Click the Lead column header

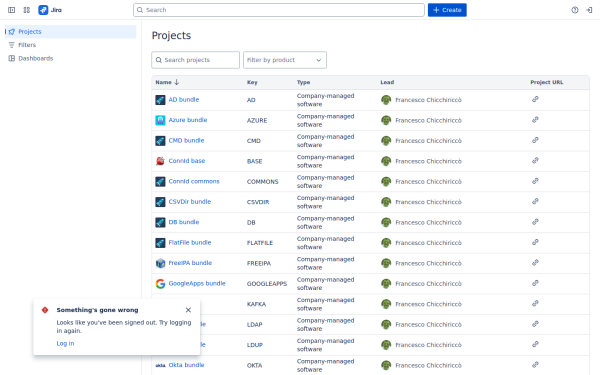coord(387,82)
